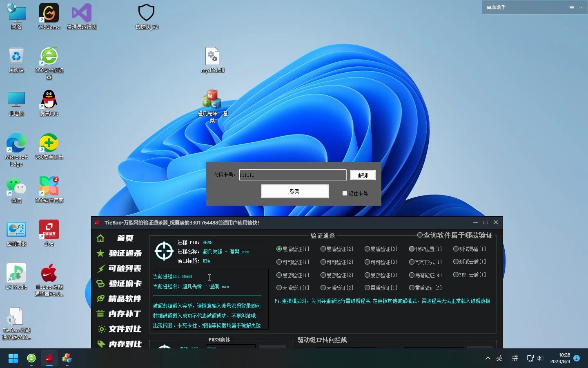Select the 回收站 recycle bin icon
Image resolution: width=588 pixels, height=368 pixels.
click(x=16, y=60)
